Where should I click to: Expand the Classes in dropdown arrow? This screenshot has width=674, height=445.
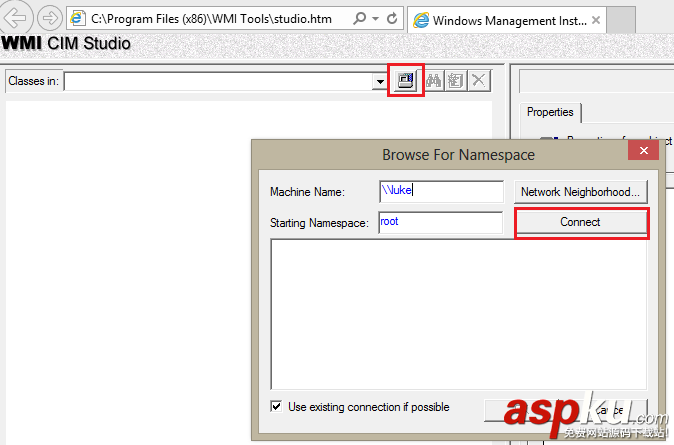pos(380,81)
